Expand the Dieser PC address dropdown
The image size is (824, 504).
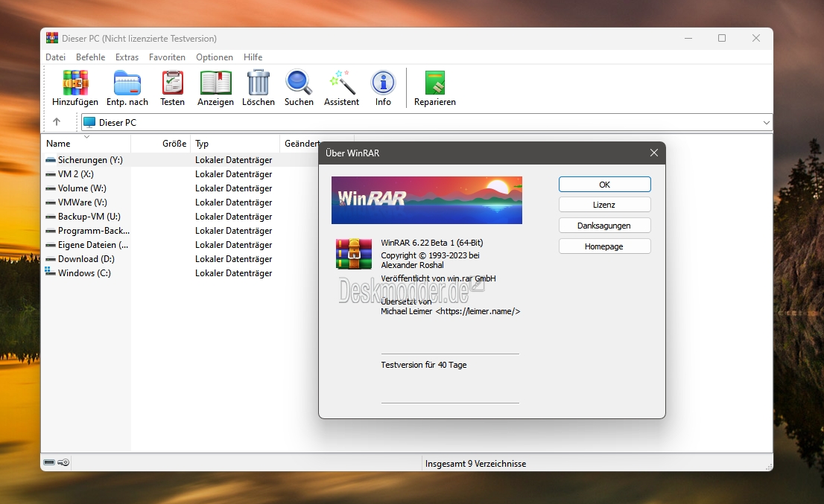click(766, 122)
